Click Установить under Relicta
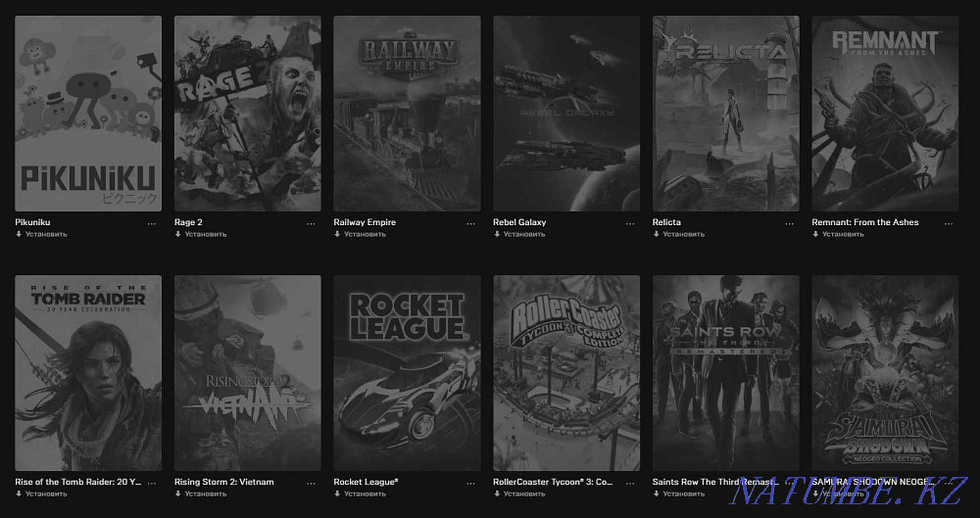 coord(679,234)
